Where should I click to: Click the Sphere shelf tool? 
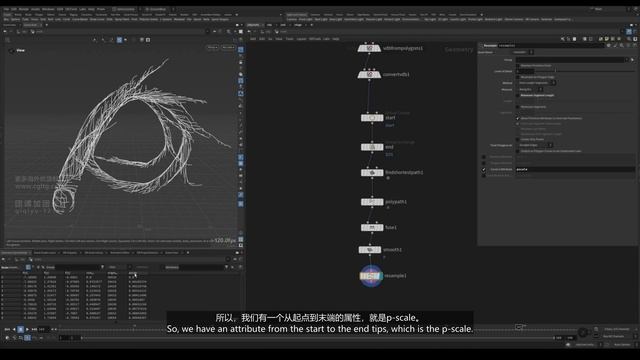click(16, 19)
